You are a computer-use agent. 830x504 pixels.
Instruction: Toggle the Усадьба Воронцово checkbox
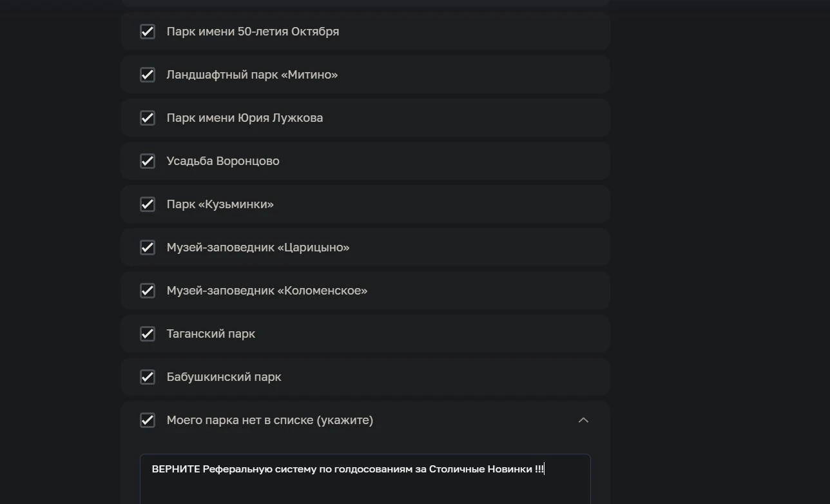click(148, 161)
